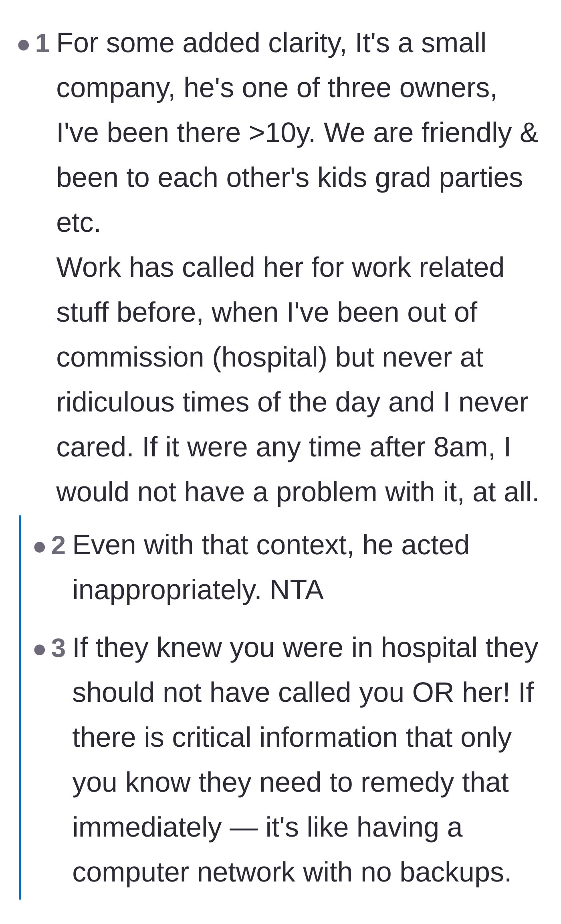This screenshot has width=561, height=924.
Task: Click the word 'backups.' ending the third comment
Action: point(456,872)
